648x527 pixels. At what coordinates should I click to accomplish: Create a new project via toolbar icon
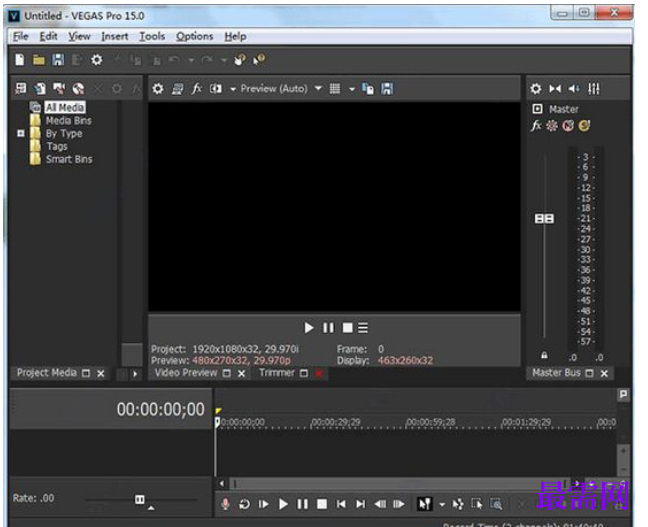[x=20, y=60]
